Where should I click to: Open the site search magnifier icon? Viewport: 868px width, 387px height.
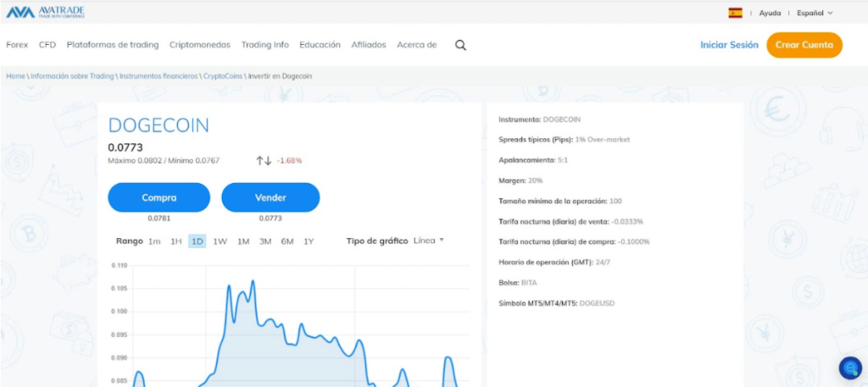coord(460,46)
